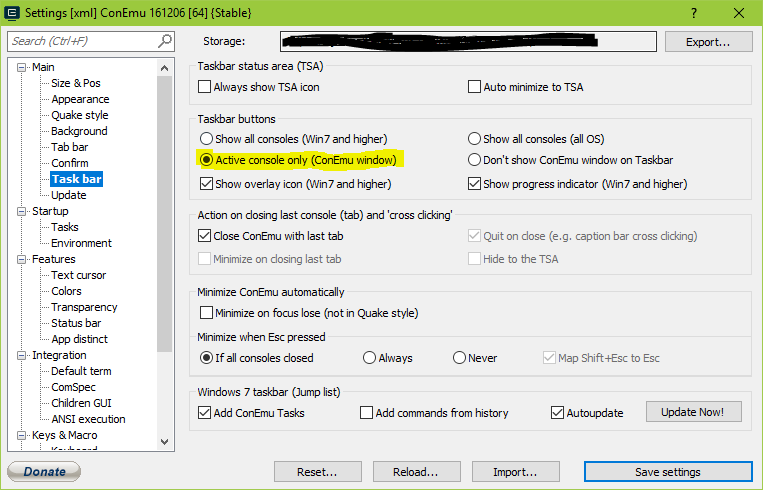
Task: Select Status bar in settings tree
Action: [x=76, y=323]
